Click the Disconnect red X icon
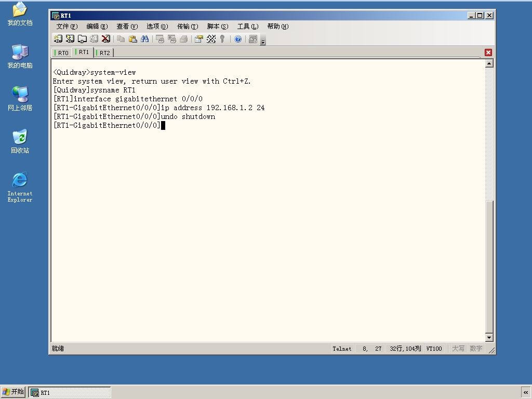Viewport: 532px width, 399px height. (106, 39)
